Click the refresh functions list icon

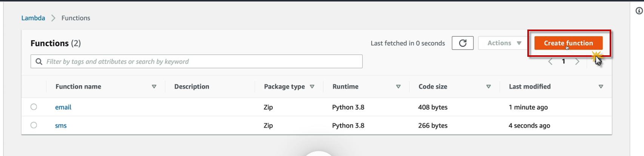[x=462, y=43]
